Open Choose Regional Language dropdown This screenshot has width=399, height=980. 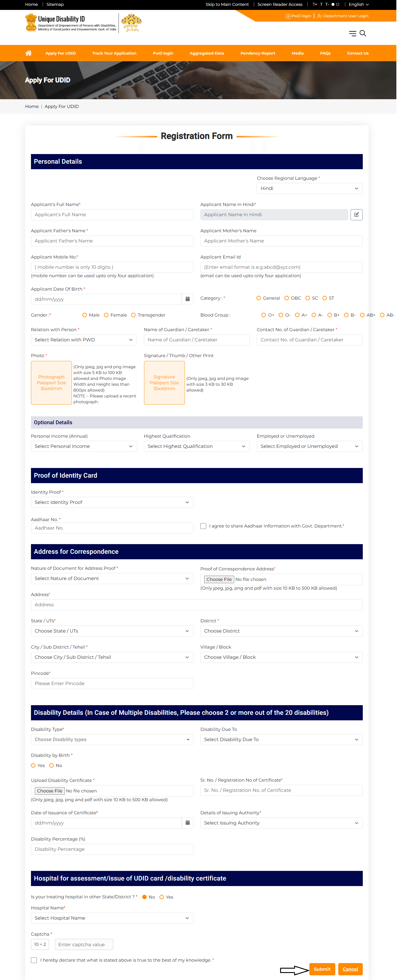point(310,188)
